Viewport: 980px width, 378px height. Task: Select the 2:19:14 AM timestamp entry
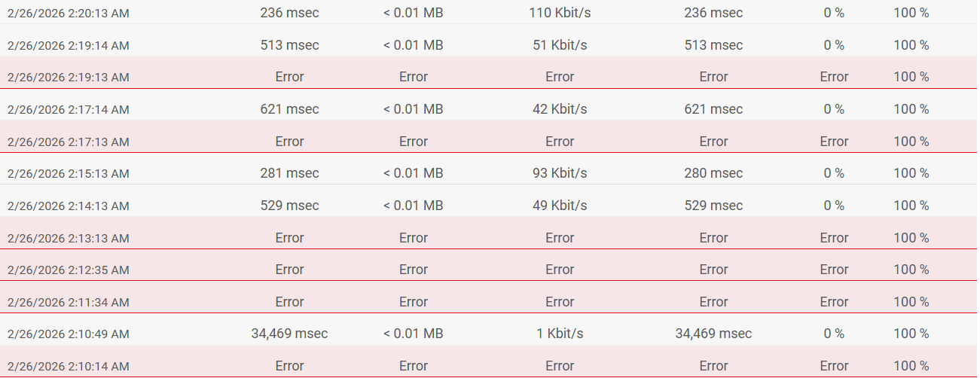[69, 46]
